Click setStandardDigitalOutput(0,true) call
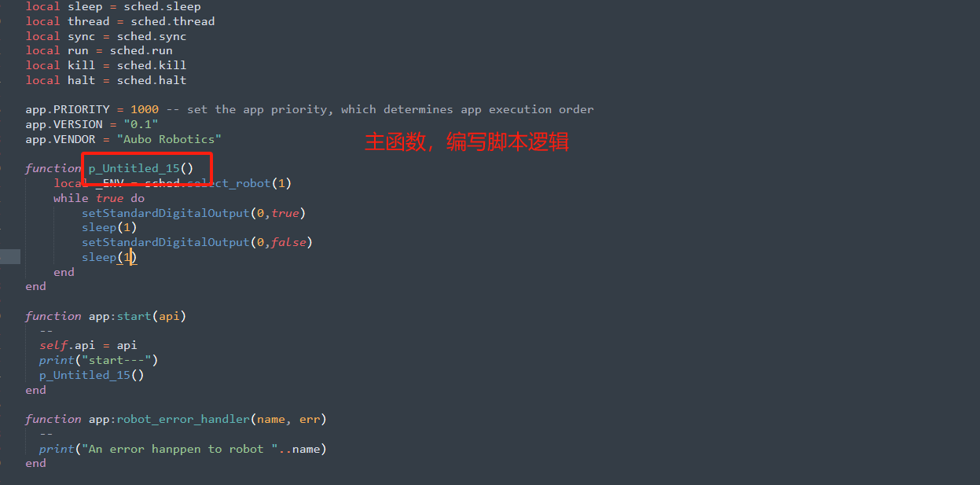The width and height of the screenshot is (980, 485). click(x=193, y=213)
